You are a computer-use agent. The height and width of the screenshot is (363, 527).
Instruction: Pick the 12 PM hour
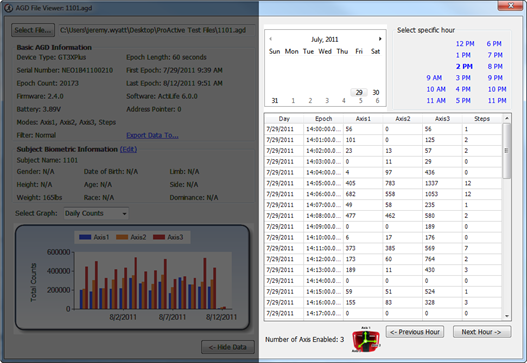click(465, 44)
